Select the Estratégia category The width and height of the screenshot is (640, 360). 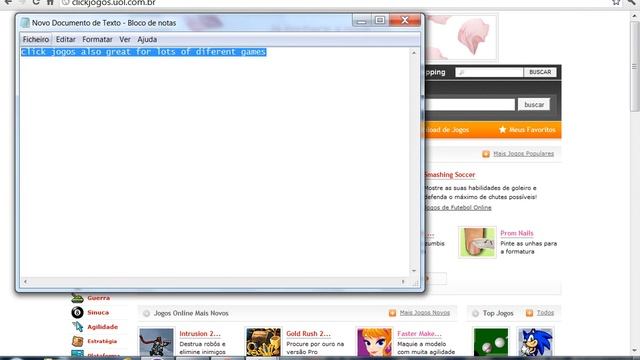point(102,341)
